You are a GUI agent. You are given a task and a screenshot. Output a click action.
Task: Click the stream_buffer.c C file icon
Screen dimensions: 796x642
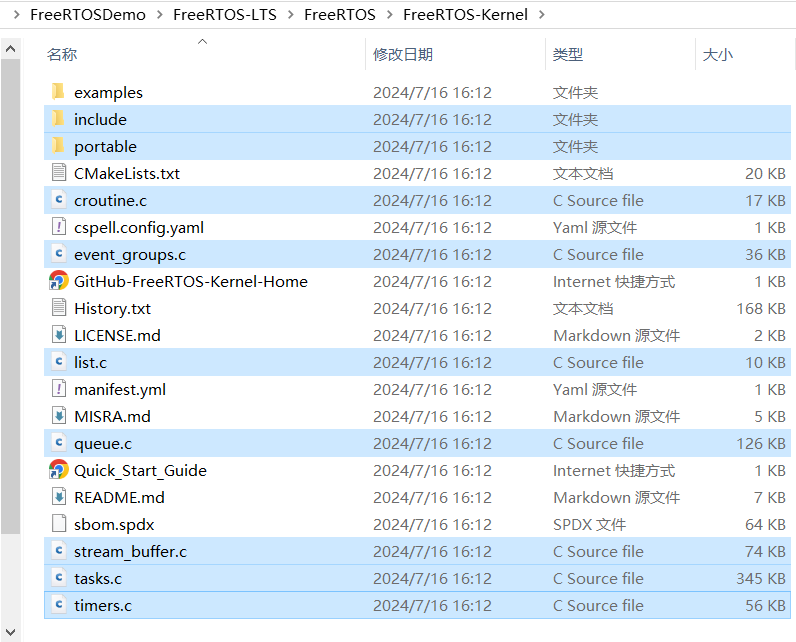click(59, 551)
